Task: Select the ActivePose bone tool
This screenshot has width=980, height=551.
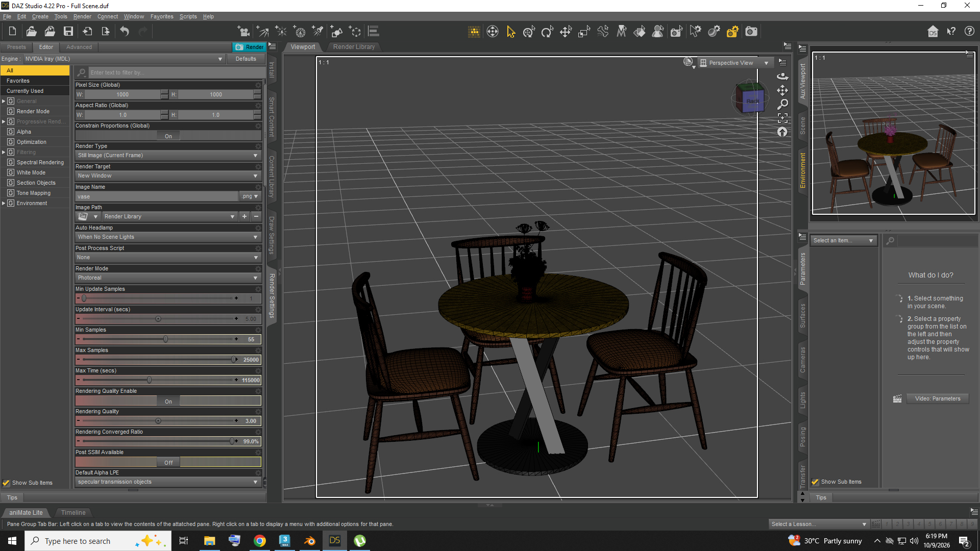Action: [603, 32]
